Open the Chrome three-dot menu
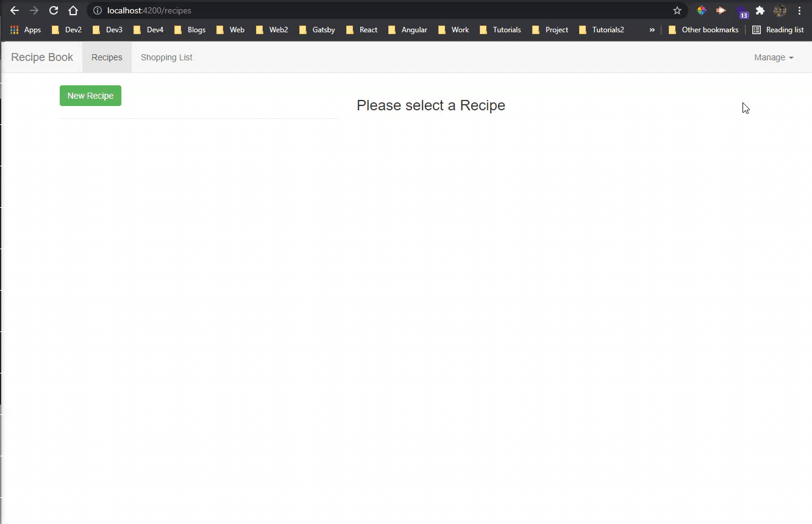 [x=799, y=10]
